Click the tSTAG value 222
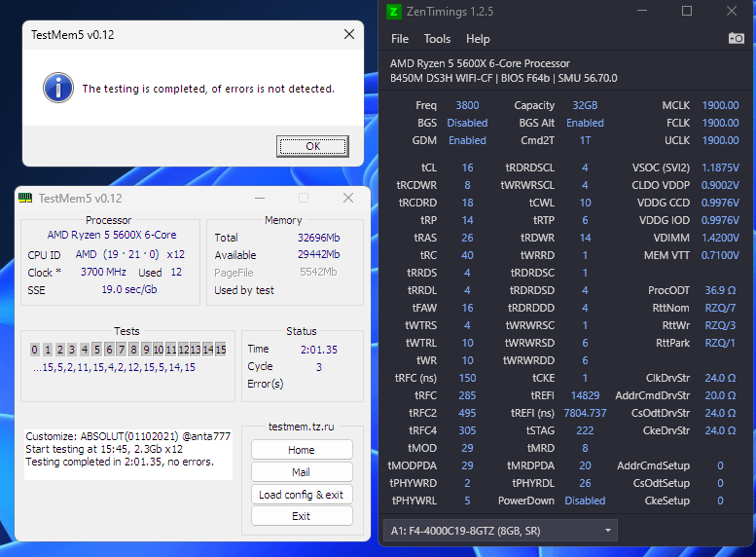This screenshot has width=756, height=557. point(585,430)
